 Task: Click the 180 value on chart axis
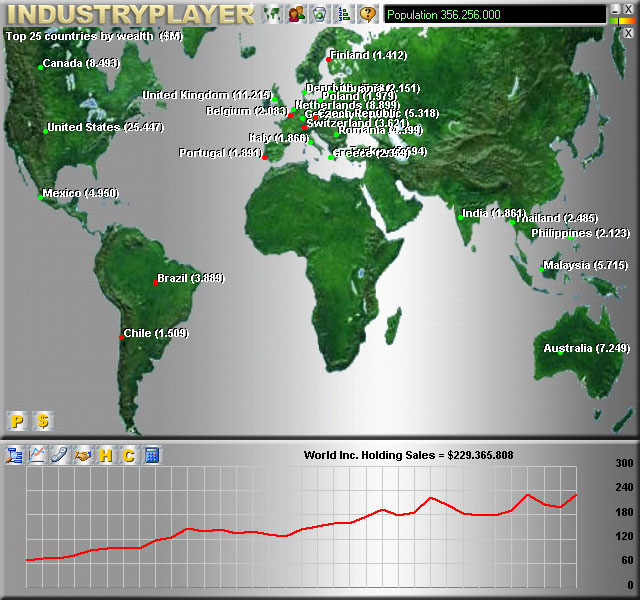[624, 512]
